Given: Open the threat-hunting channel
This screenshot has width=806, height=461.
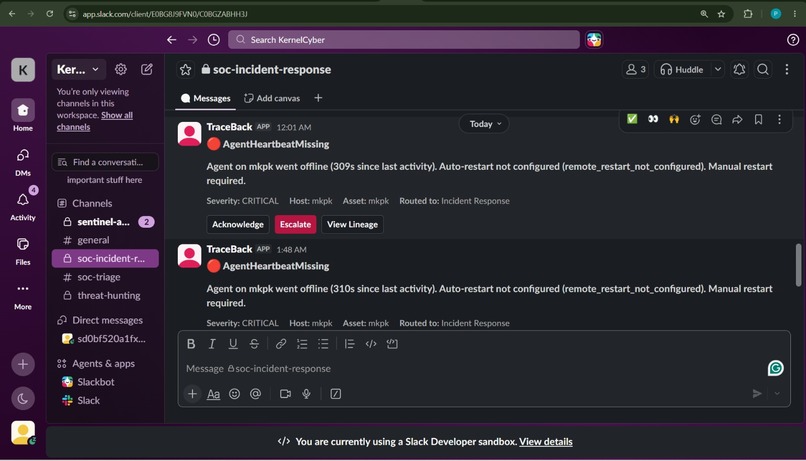Looking at the screenshot, I should [x=105, y=296].
